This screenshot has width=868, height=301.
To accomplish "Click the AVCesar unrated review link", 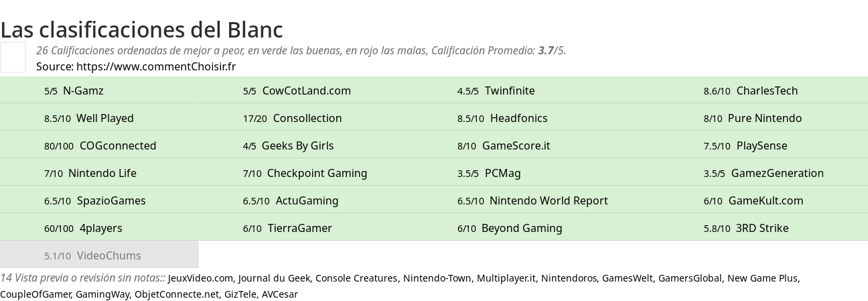I will pos(279,294).
